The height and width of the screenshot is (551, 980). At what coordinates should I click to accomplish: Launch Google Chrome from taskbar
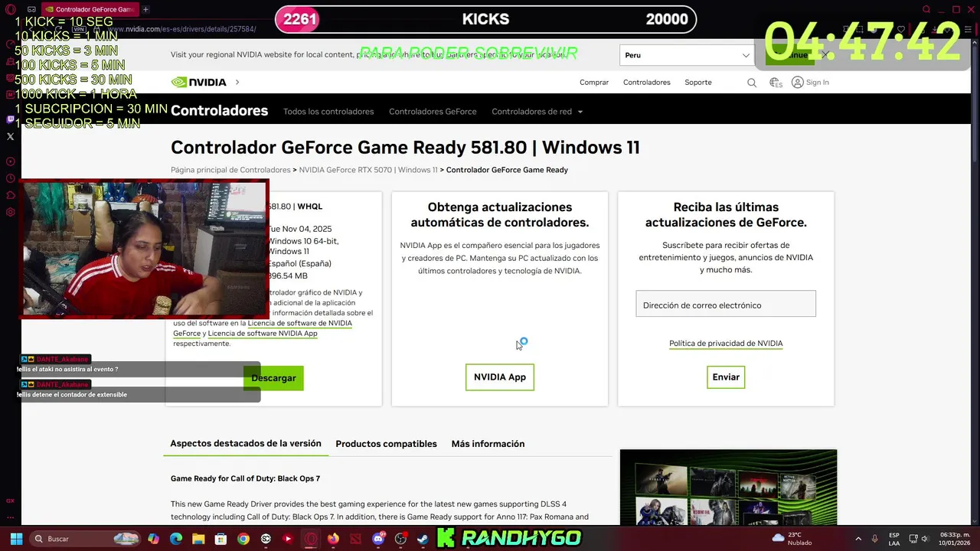click(243, 539)
